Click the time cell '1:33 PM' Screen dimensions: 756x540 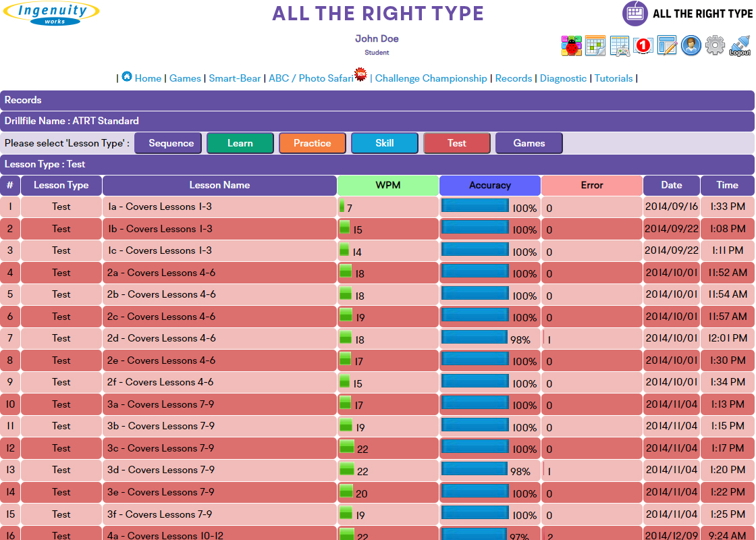pyautogui.click(x=728, y=207)
